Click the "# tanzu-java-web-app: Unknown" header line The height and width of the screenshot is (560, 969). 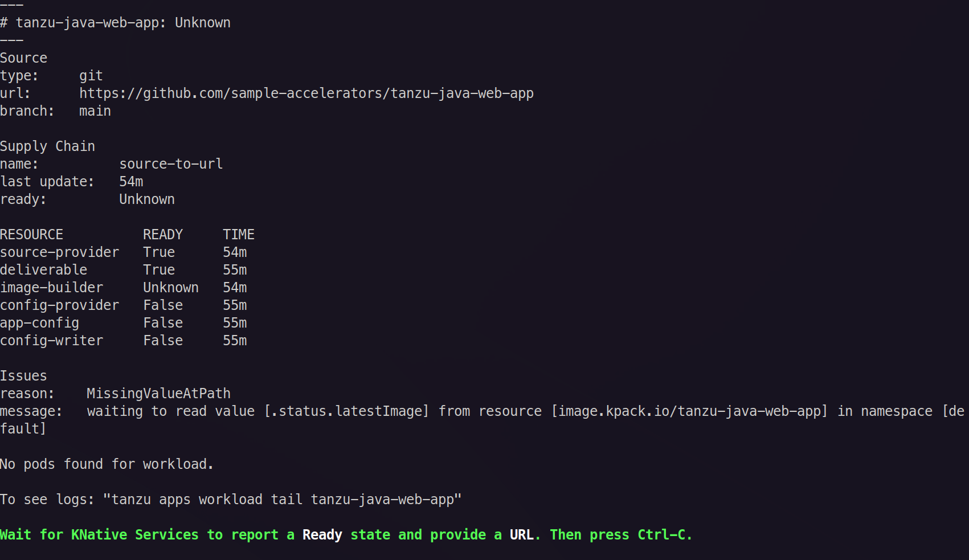pyautogui.click(x=116, y=23)
